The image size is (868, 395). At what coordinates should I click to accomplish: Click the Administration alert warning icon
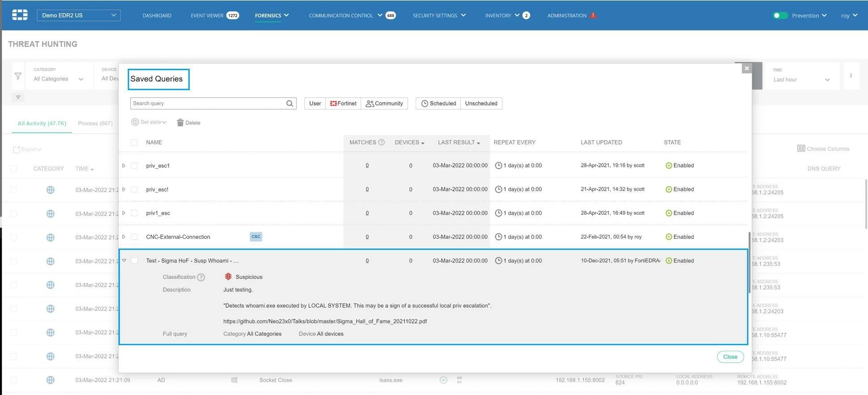coord(593,15)
